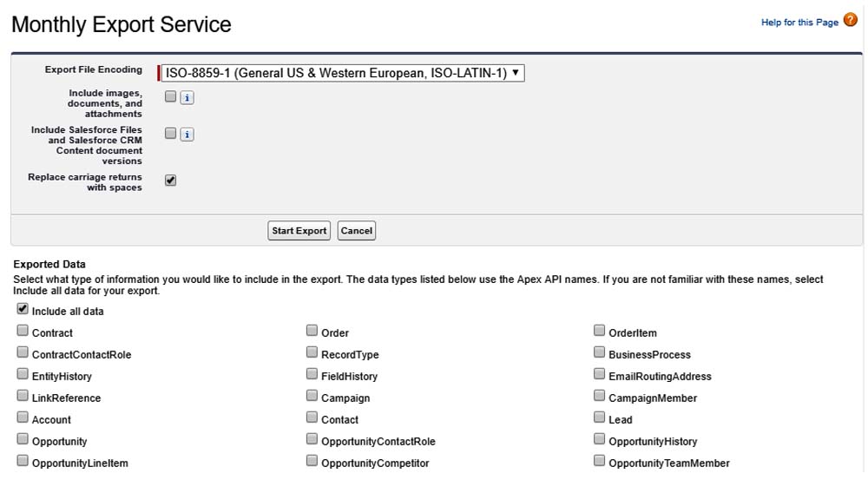Tick the Lead checkbox
This screenshot has width=868, height=480.
600,418
